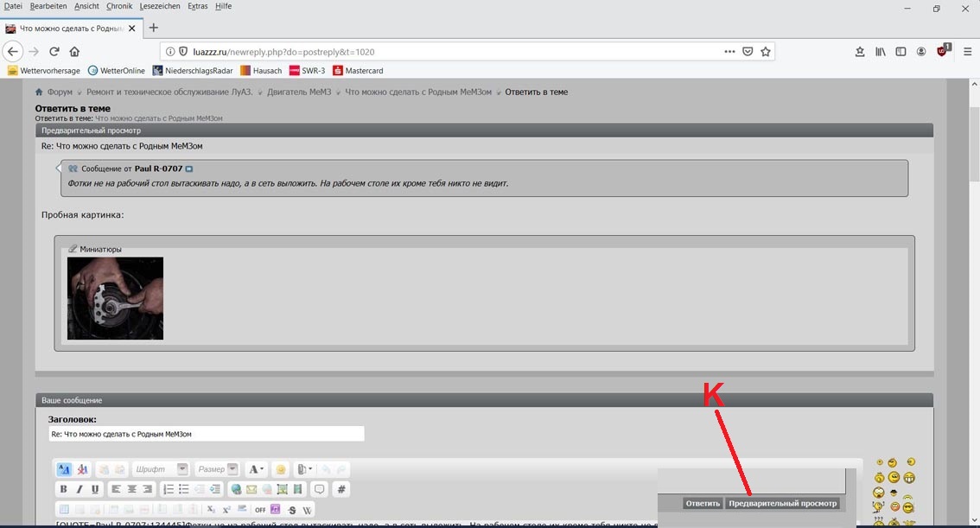Viewport: 980px width, 528px height.
Task: Open the Datei menu
Action: pyautogui.click(x=12, y=6)
